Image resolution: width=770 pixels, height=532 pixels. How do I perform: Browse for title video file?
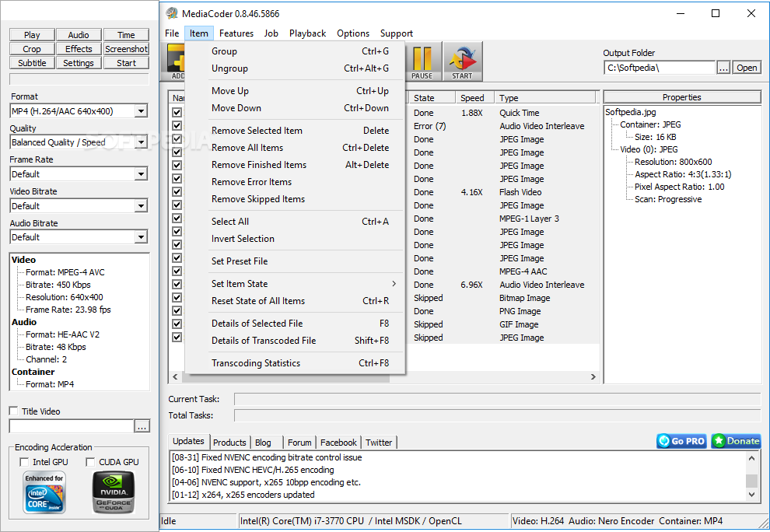[142, 426]
